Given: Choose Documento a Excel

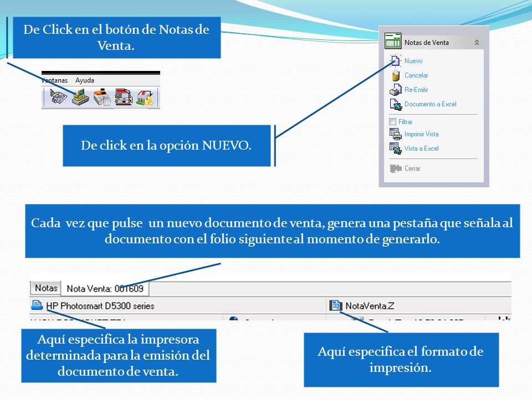Looking at the screenshot, I should pos(430,104).
